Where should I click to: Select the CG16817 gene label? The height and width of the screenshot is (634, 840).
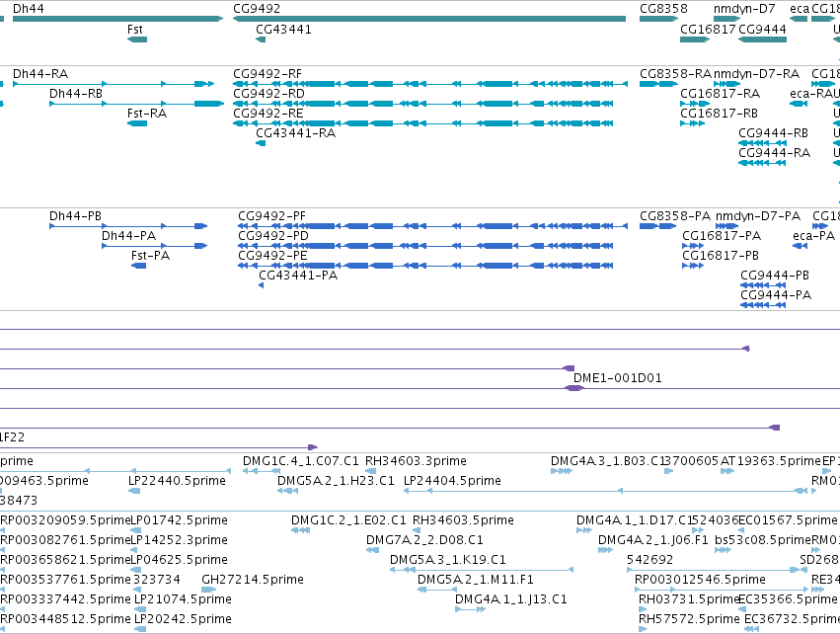[708, 30]
